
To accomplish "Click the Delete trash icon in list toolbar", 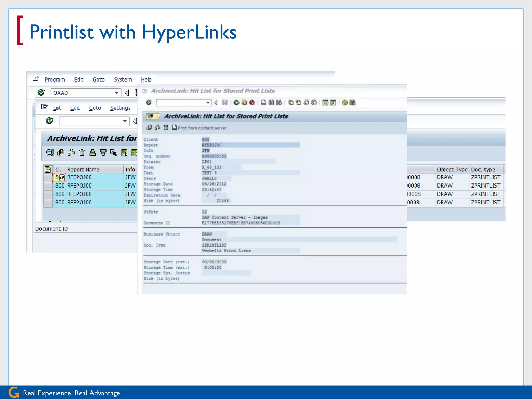I will coord(82,152).
